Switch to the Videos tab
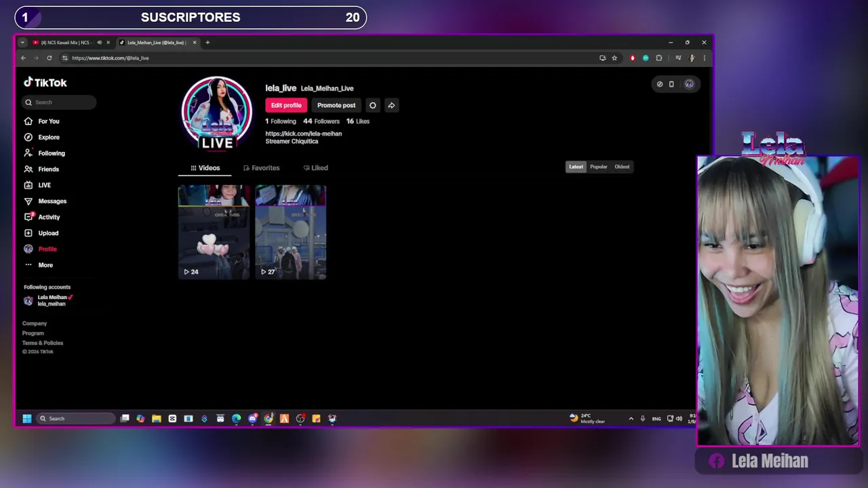 click(205, 168)
